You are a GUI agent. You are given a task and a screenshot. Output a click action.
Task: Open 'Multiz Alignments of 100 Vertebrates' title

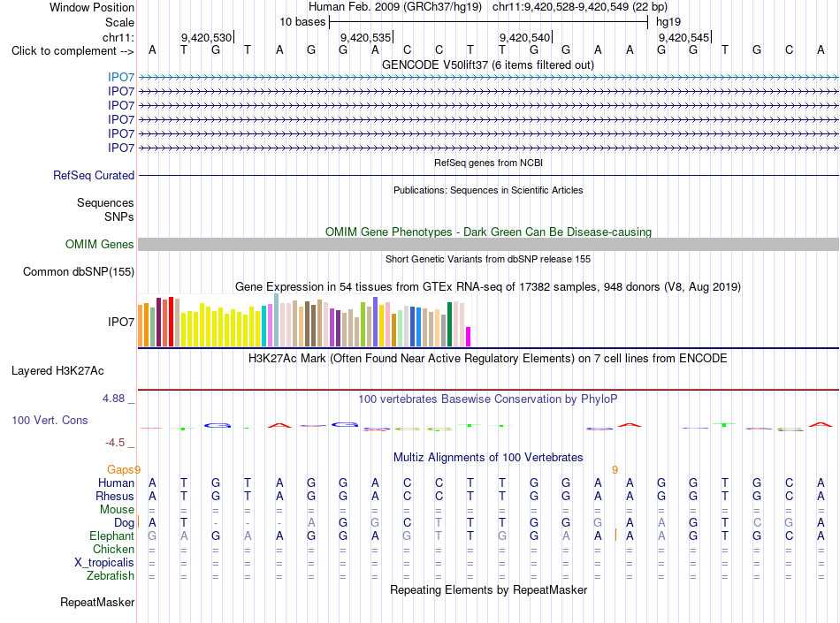pyautogui.click(x=488, y=458)
